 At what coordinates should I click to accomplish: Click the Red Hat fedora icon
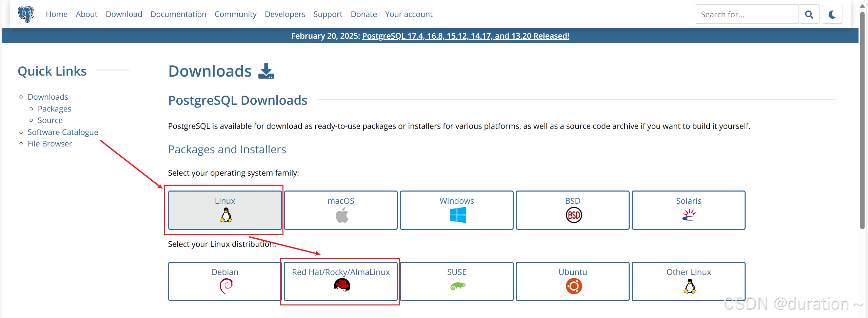coord(342,285)
